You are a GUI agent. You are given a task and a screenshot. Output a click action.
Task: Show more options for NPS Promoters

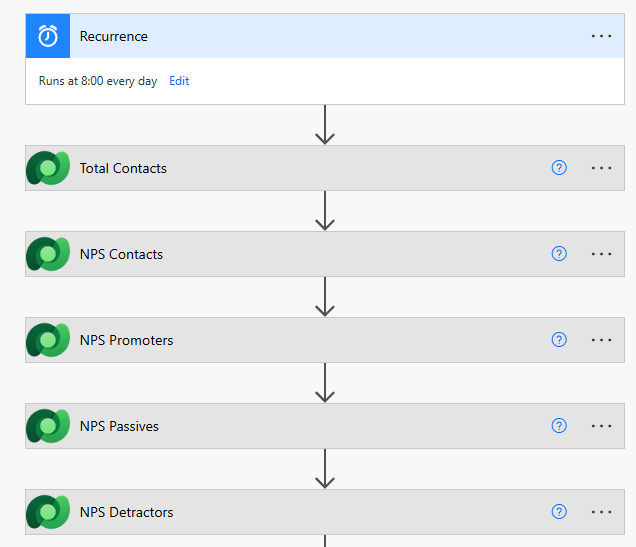(601, 340)
